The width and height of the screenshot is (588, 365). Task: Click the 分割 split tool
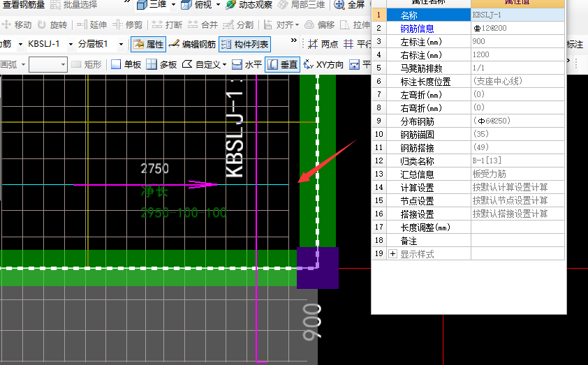tap(238, 24)
